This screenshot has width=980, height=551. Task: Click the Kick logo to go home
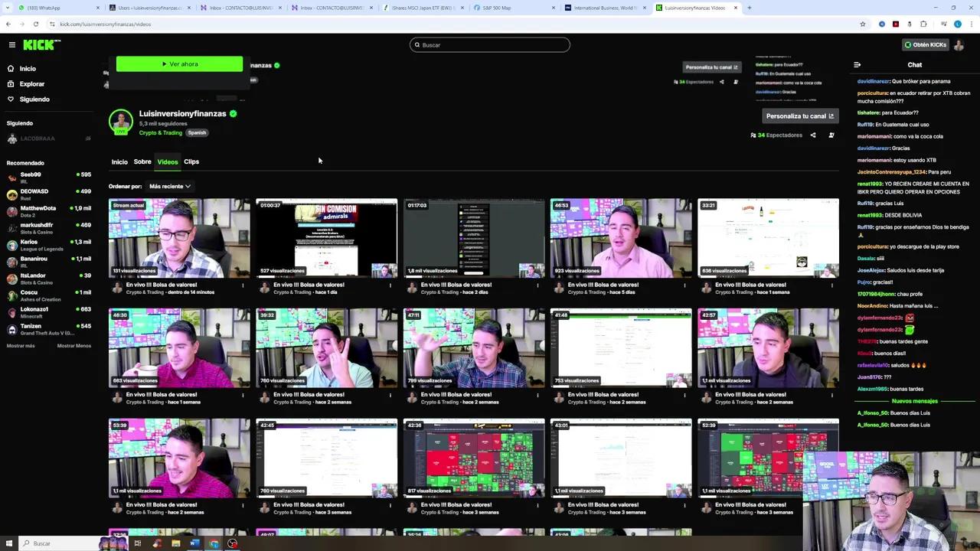40,44
